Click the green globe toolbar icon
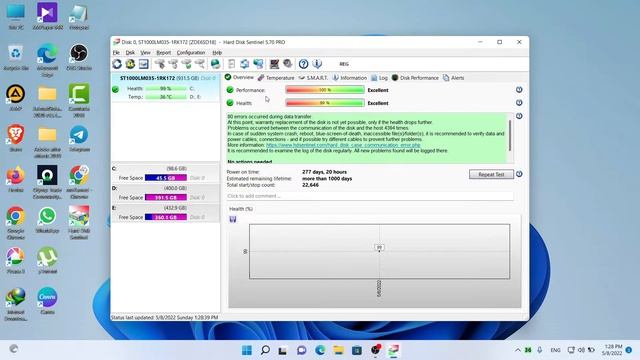Screen dimensions: 640x360 (x=215, y=64)
